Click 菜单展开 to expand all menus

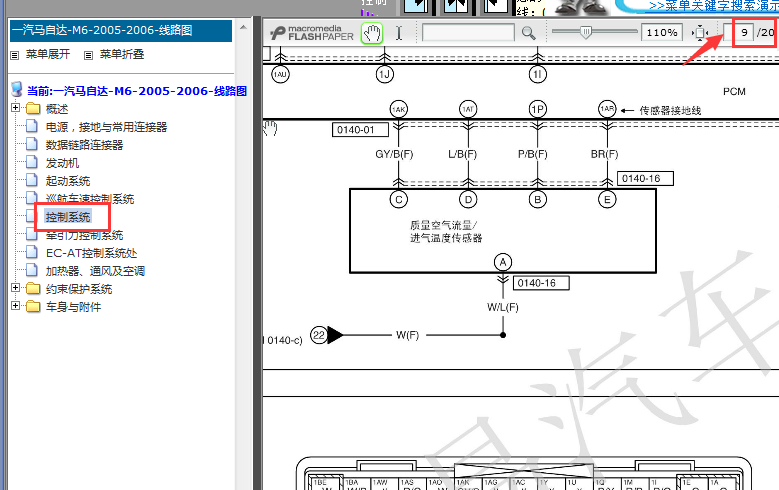point(48,54)
